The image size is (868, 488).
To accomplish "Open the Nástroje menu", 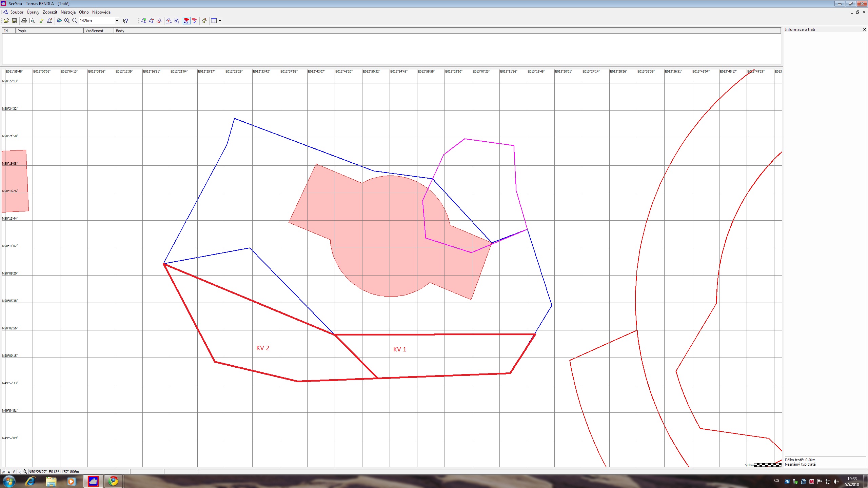I will (68, 12).
